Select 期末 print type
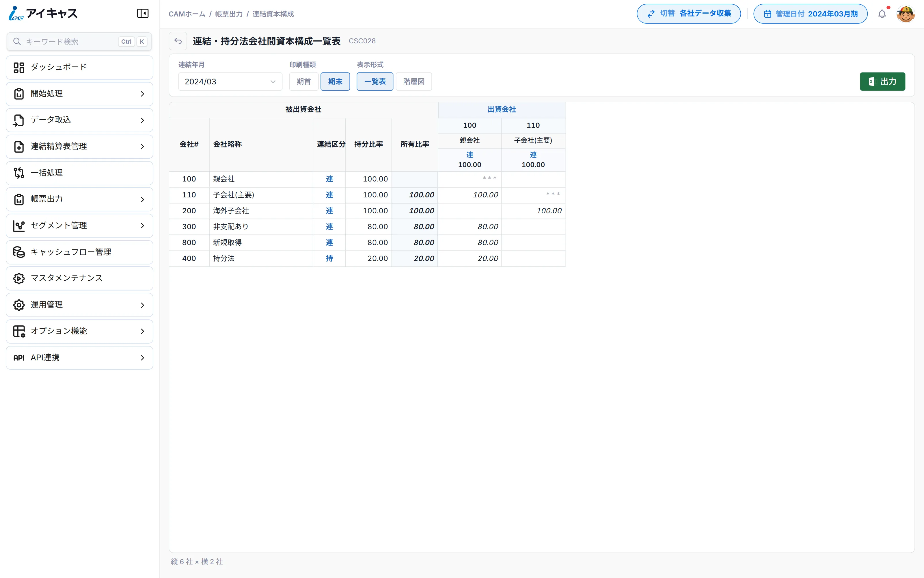 coord(335,81)
